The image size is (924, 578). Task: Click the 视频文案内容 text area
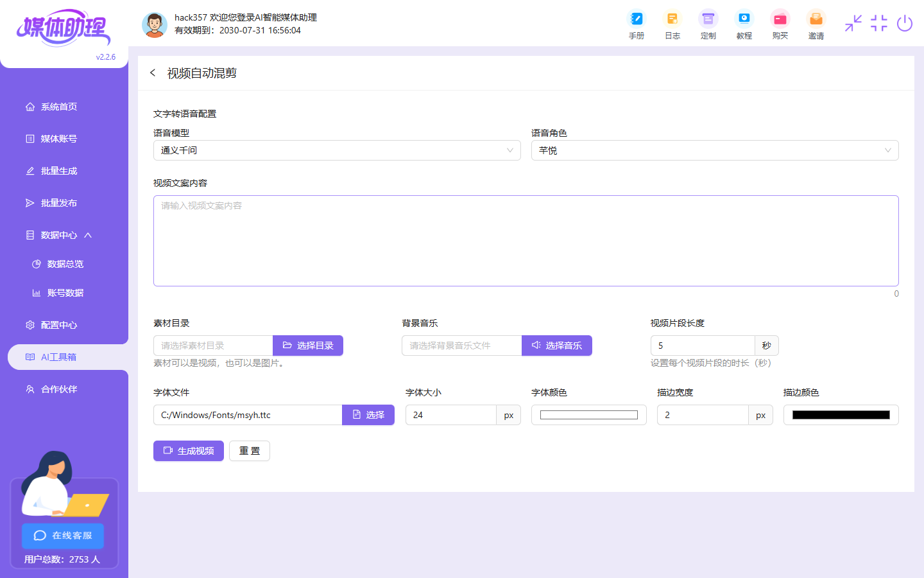click(526, 240)
